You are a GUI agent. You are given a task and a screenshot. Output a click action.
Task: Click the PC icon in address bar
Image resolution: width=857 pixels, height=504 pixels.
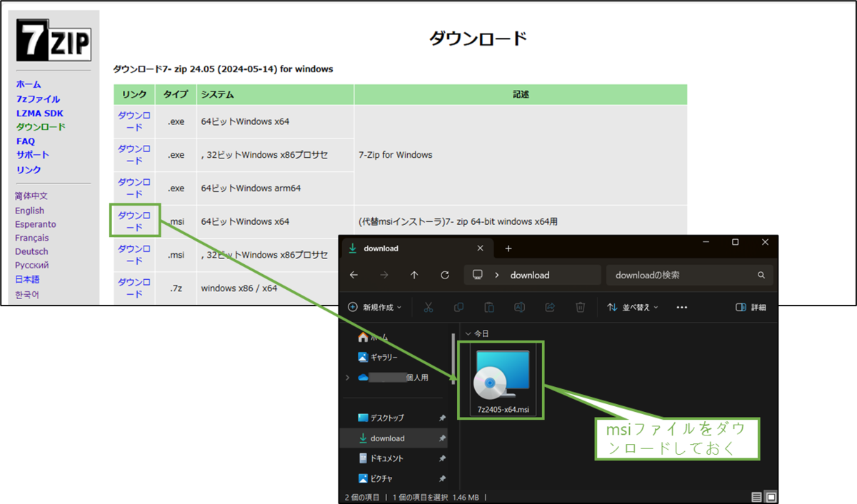click(x=478, y=275)
